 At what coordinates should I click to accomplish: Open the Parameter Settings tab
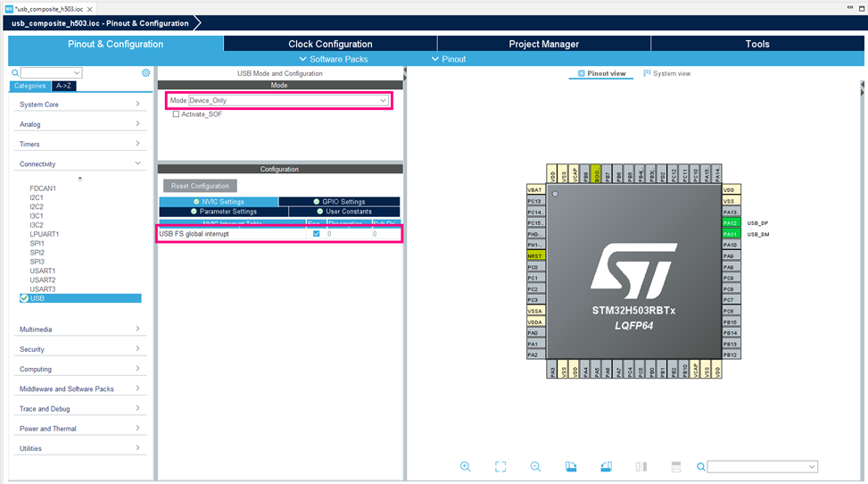tap(224, 212)
